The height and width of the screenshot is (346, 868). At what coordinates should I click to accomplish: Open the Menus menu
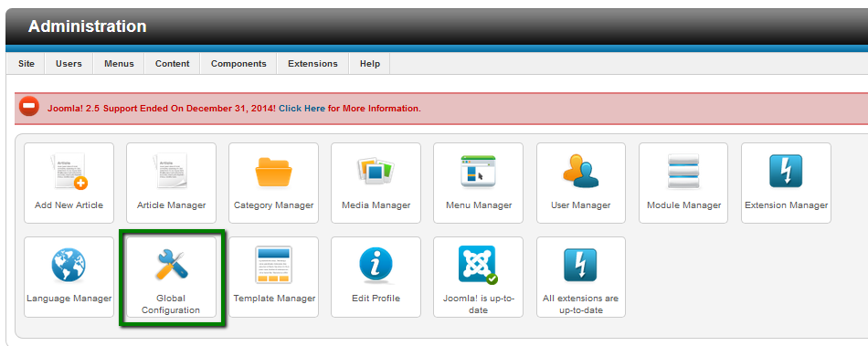click(x=119, y=64)
